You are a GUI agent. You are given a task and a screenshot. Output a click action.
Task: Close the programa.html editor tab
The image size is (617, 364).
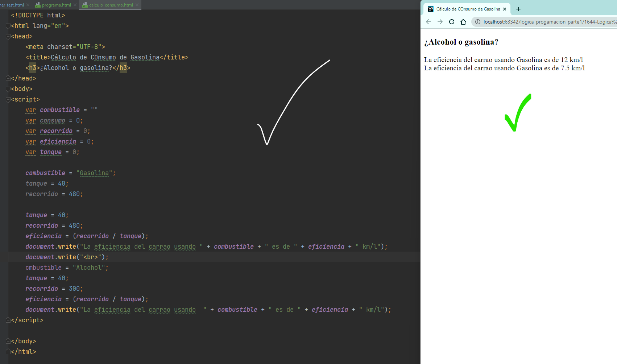click(x=75, y=5)
